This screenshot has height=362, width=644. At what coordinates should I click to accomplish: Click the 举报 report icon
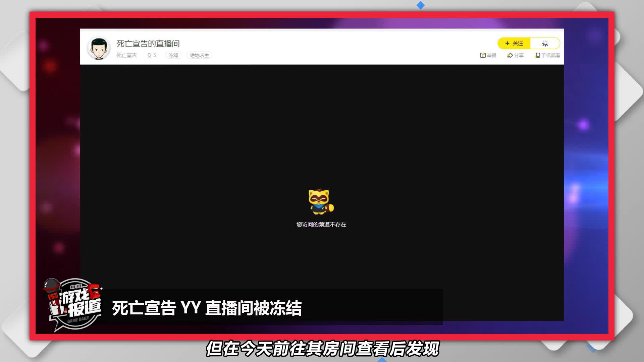point(483,55)
